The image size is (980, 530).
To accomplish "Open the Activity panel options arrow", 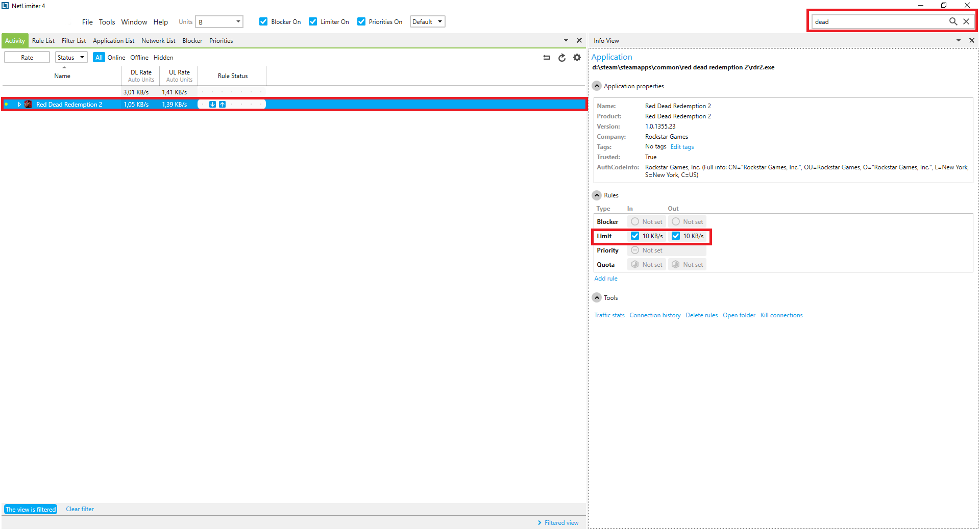I will pyautogui.click(x=566, y=40).
